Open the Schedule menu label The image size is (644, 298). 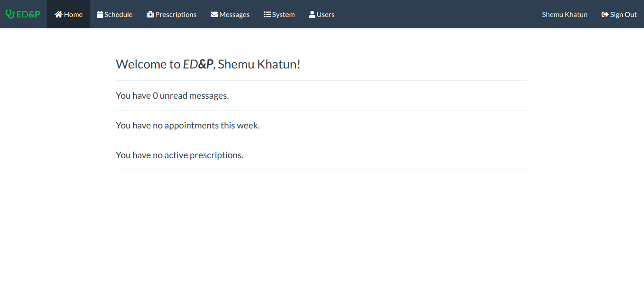point(119,15)
